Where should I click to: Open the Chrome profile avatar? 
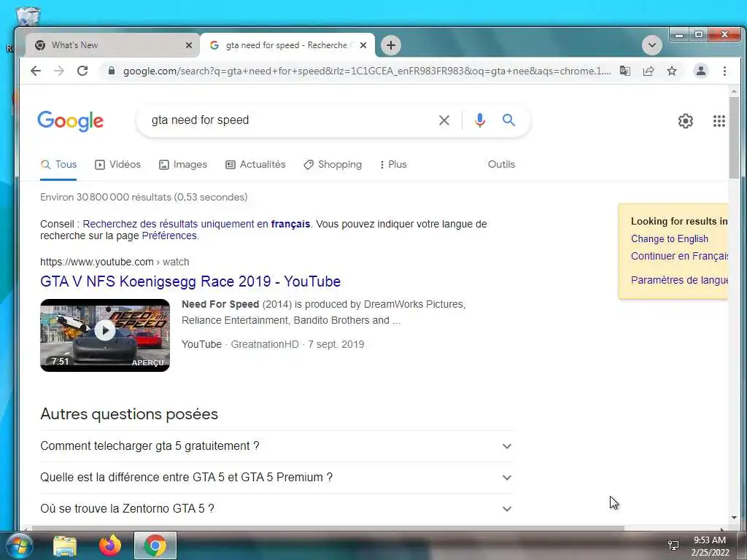pyautogui.click(x=701, y=71)
